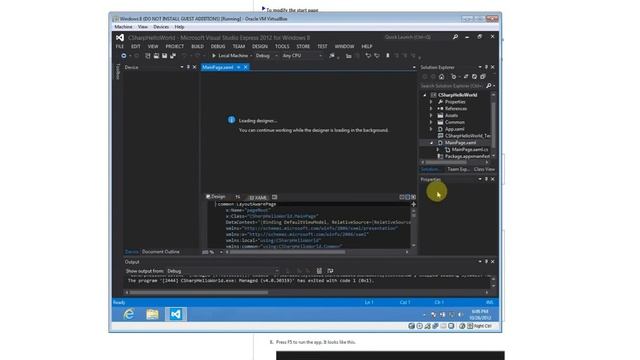
Task: Click the New Project toolbar icon
Action: pos(147,56)
